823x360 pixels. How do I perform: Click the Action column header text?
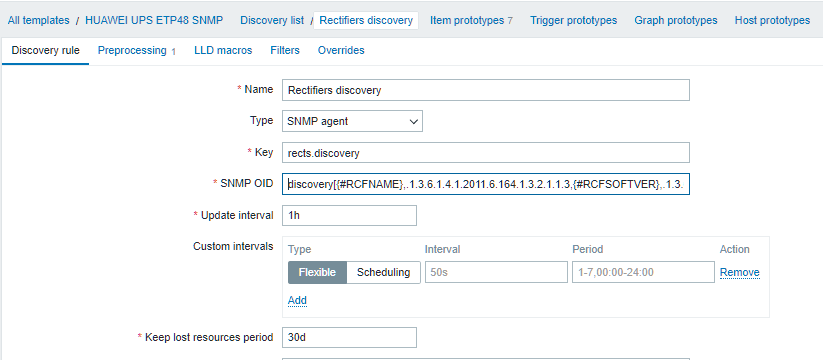pyautogui.click(x=734, y=249)
